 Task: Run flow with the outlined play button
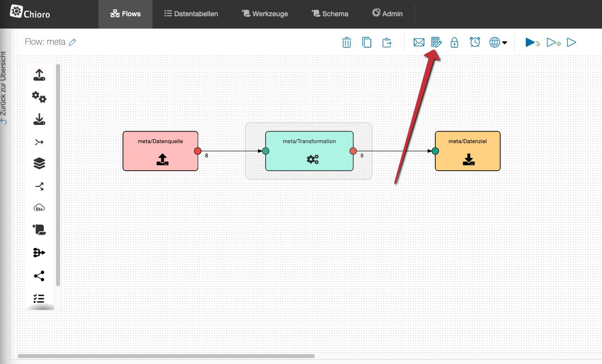click(572, 42)
